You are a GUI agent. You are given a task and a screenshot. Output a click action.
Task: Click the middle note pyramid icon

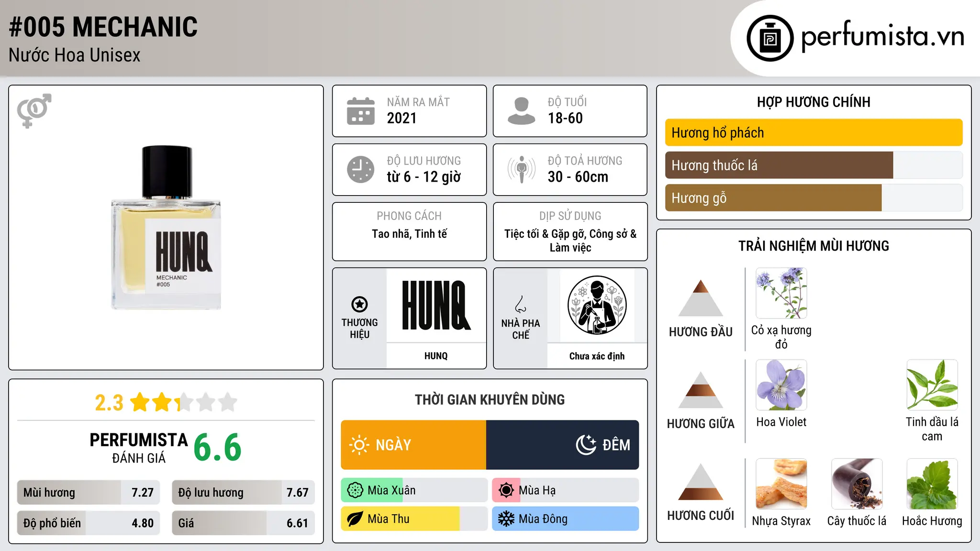(701, 390)
